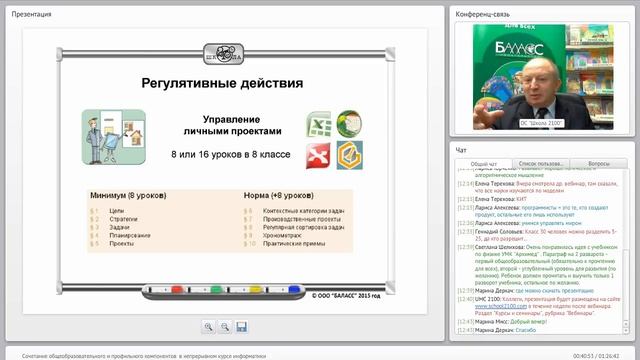640x360 pixels.
Task: Click the presenter's webcam video
Action: coord(543,77)
